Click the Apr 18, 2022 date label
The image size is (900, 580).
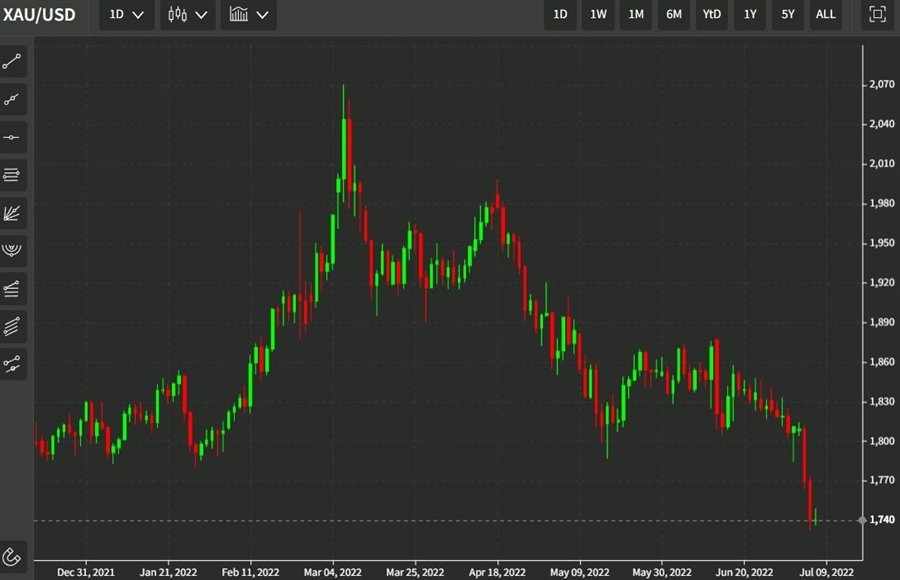tap(497, 572)
